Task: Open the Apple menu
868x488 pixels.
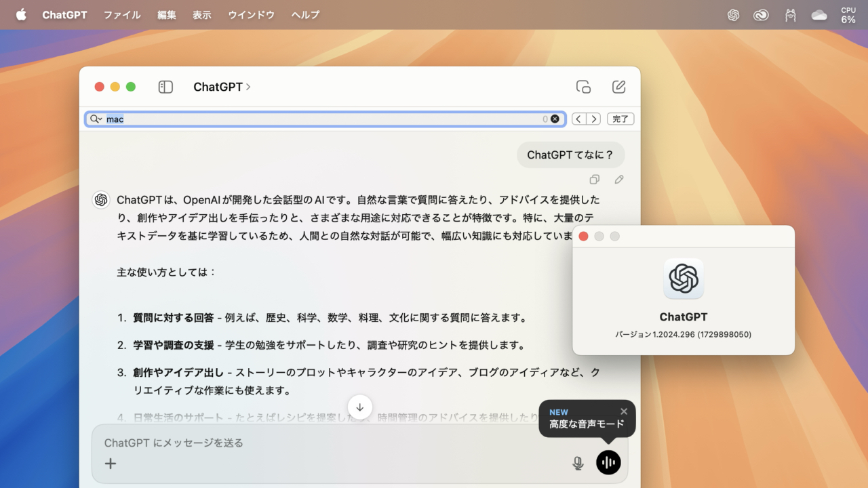Action: pyautogui.click(x=21, y=14)
